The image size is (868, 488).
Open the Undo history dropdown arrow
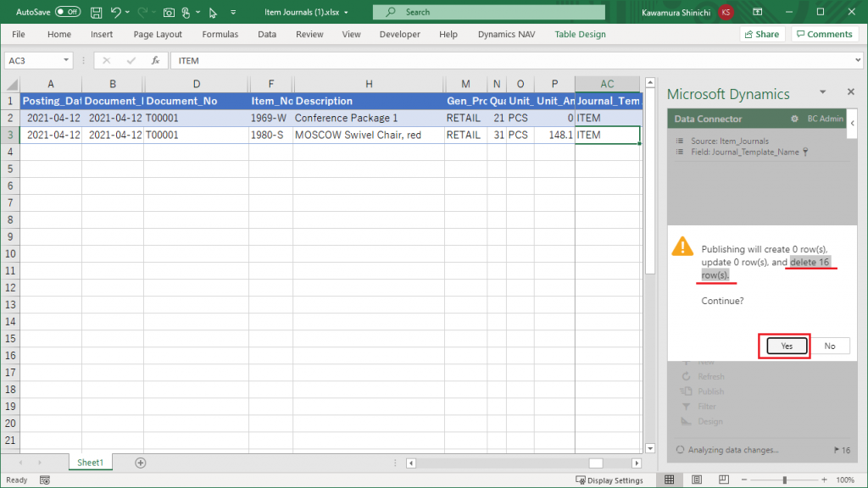pyautogui.click(x=127, y=12)
